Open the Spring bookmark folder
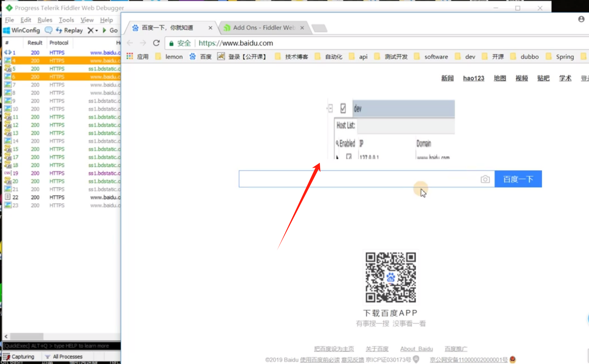This screenshot has height=364, width=589. (560, 57)
